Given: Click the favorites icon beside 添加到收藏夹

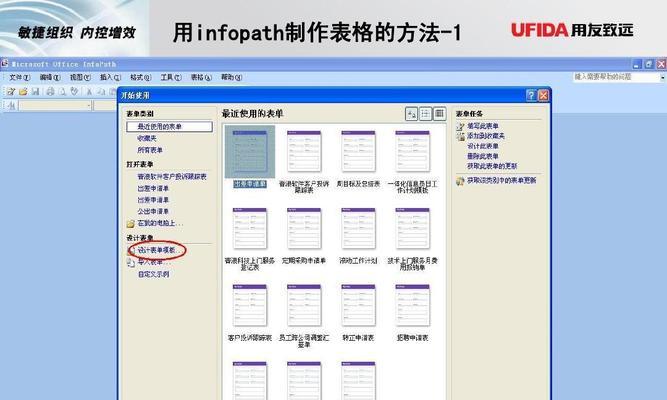Looking at the screenshot, I should [x=460, y=136].
